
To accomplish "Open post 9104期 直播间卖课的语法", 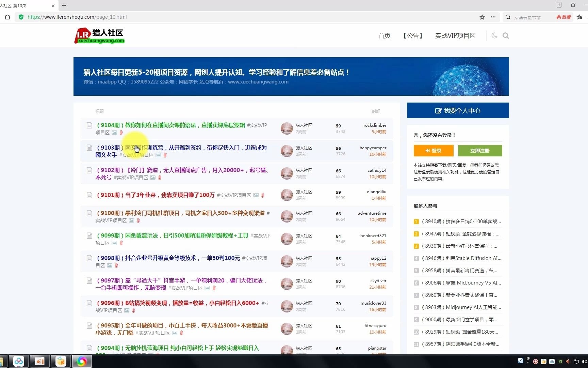I will (171, 125).
